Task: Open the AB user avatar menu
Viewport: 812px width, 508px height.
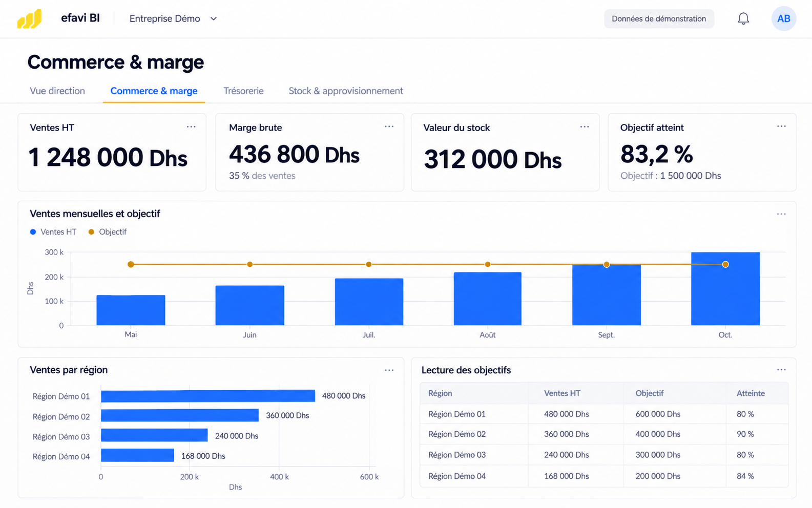Action: tap(783, 19)
